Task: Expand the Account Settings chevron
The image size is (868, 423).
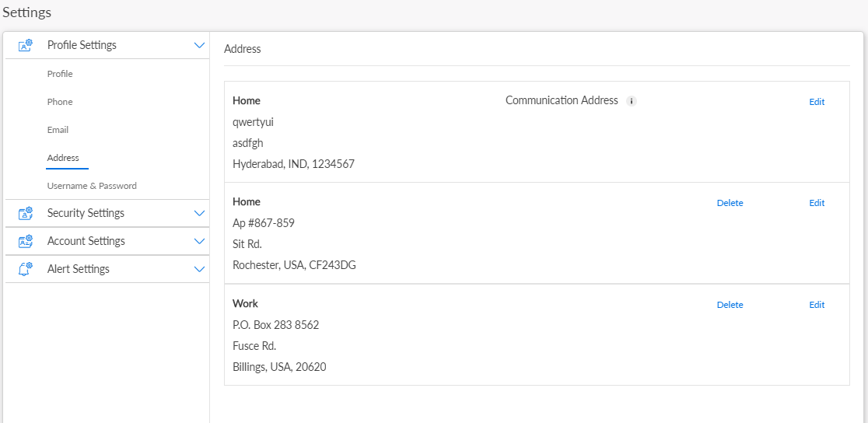Action: [199, 241]
